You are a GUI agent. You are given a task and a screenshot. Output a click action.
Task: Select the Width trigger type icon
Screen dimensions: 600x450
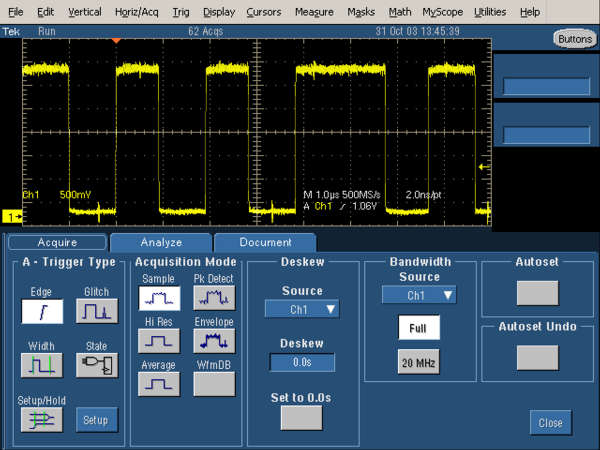42,366
